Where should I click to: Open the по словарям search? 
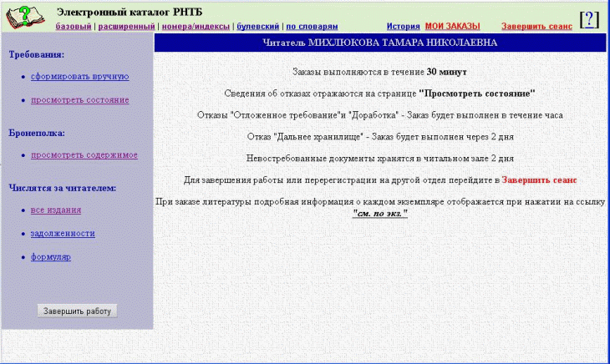[x=312, y=27]
